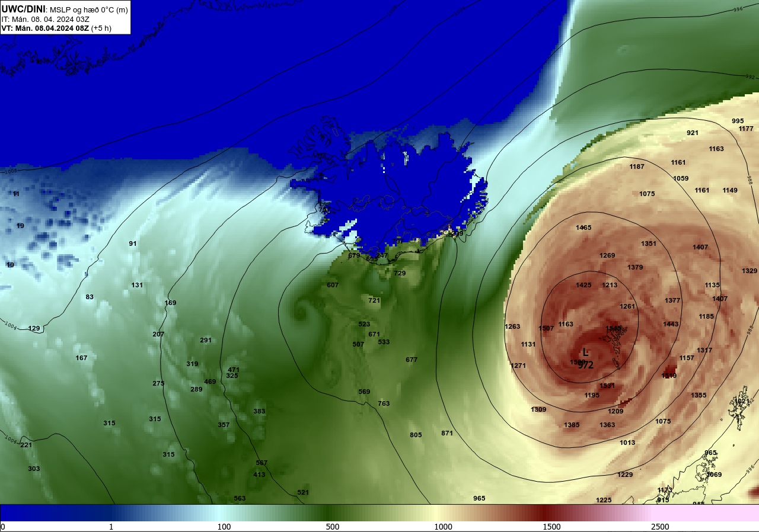Click the 383 height value
Viewport: 759px width, 532px height.
click(259, 411)
